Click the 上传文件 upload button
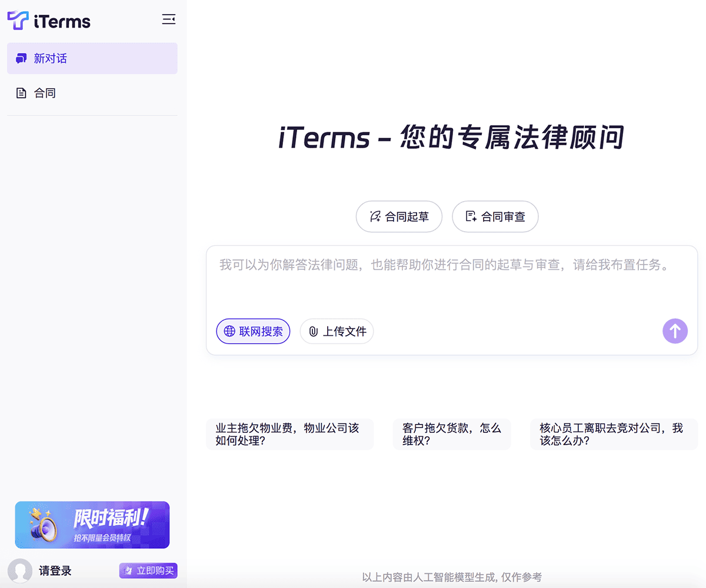The image size is (706, 588). point(337,332)
